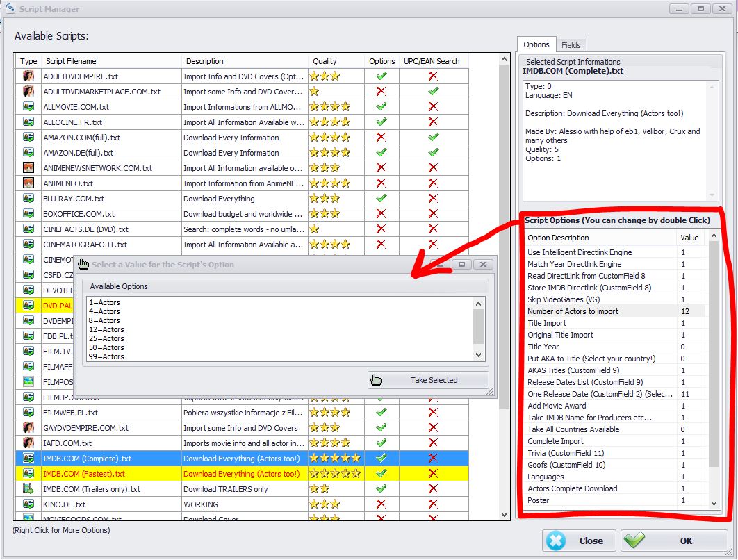Click the down arrow of script list scrollbar
This screenshot has height=560, width=738.
pos(505,515)
